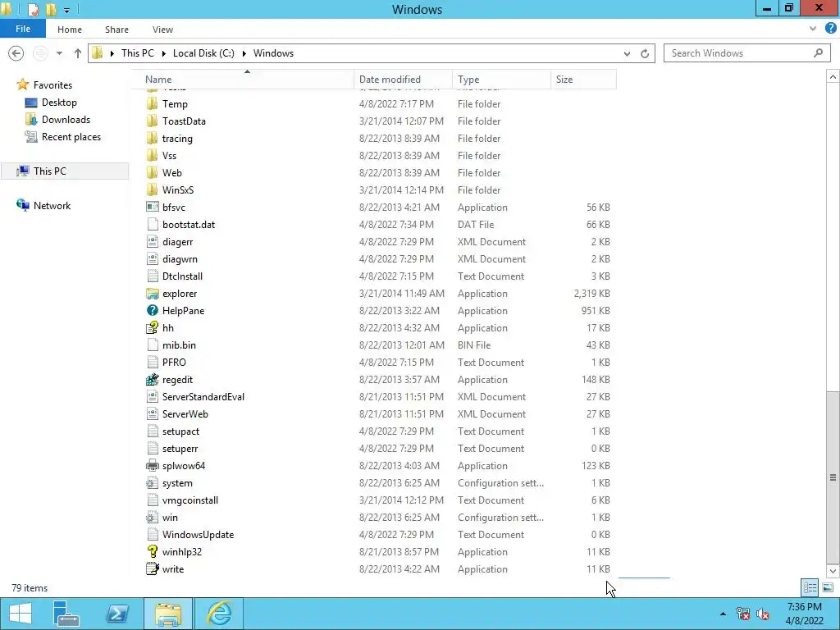Select Desktop under Favorites

tap(59, 103)
